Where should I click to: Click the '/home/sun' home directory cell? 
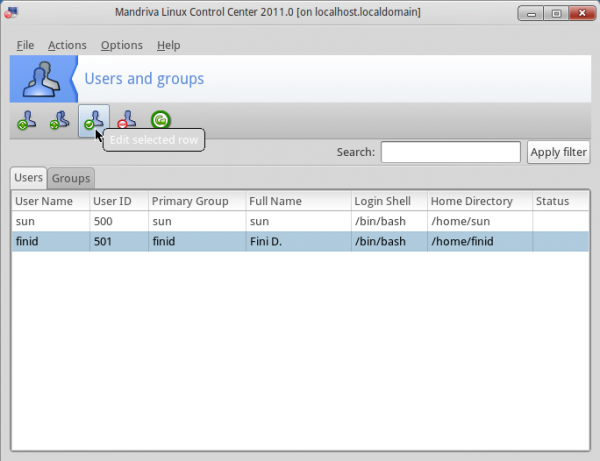pos(480,221)
